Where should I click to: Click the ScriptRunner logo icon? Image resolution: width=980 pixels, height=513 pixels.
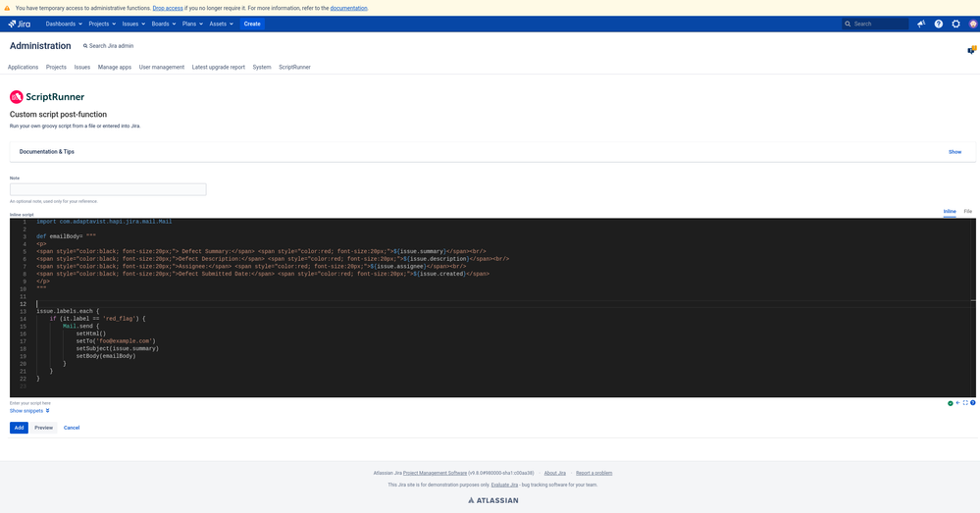pyautogui.click(x=17, y=97)
